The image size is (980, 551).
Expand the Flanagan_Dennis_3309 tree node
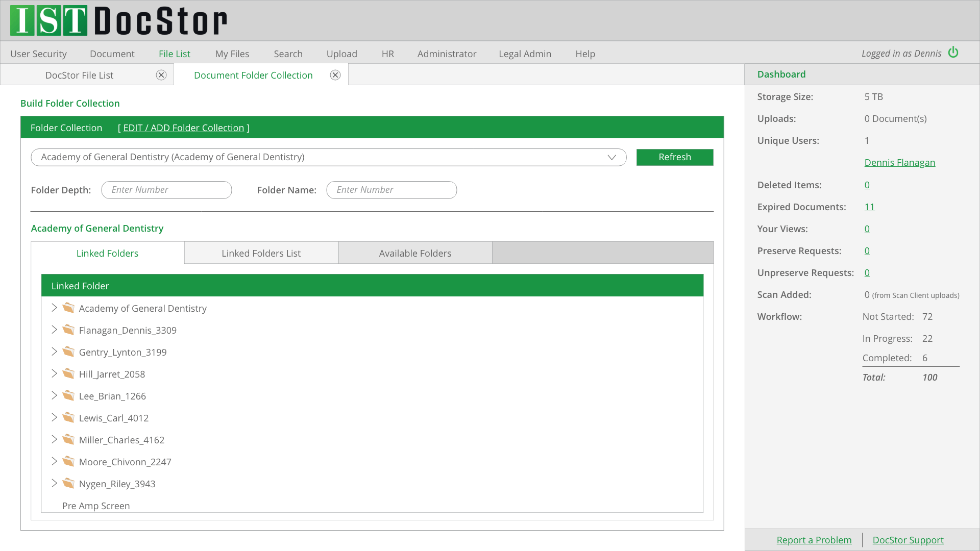[x=54, y=330]
